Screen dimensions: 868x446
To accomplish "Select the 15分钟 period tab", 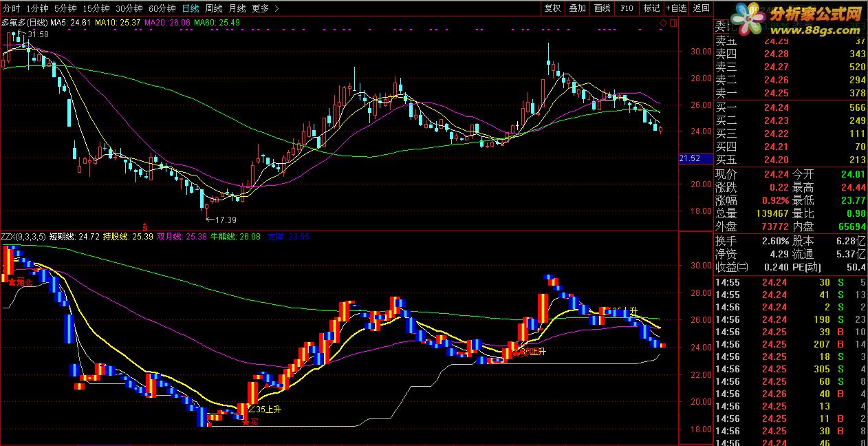I will coord(96,8).
